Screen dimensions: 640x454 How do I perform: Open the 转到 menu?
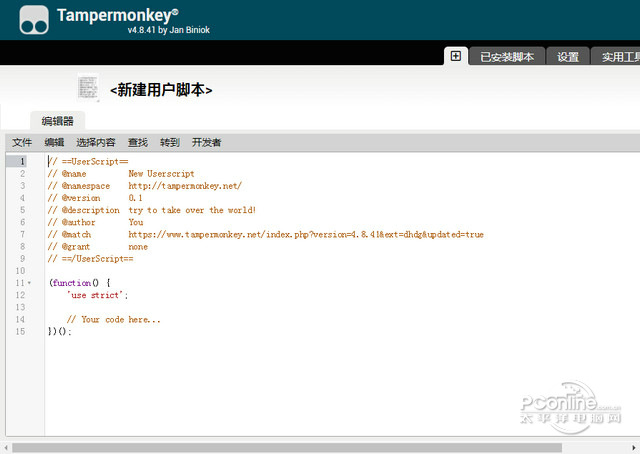tap(170, 142)
